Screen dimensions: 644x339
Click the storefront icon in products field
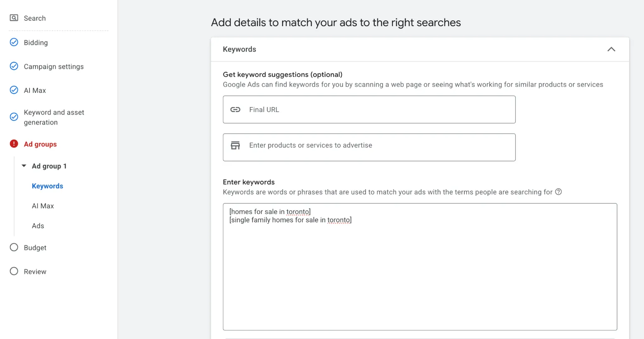click(x=235, y=145)
